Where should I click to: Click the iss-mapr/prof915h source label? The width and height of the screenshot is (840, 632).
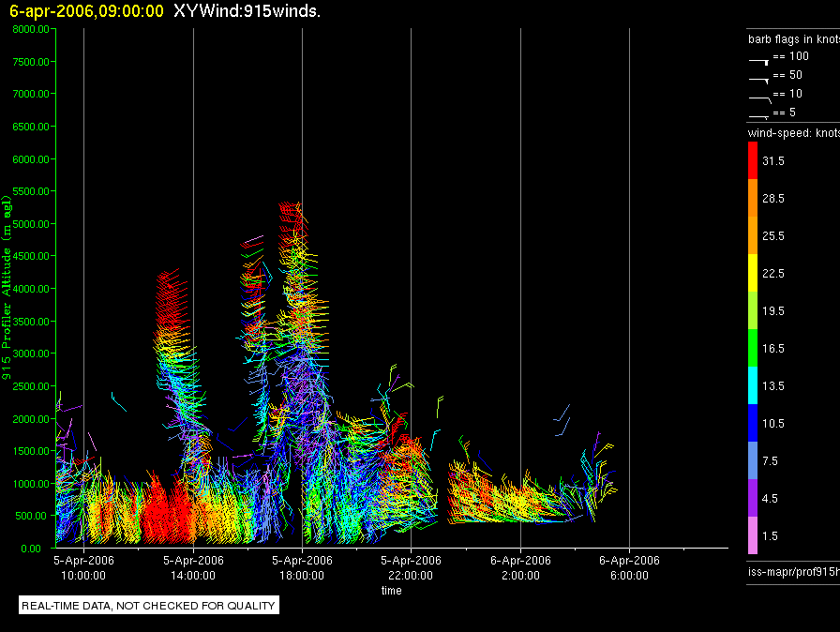(x=792, y=571)
